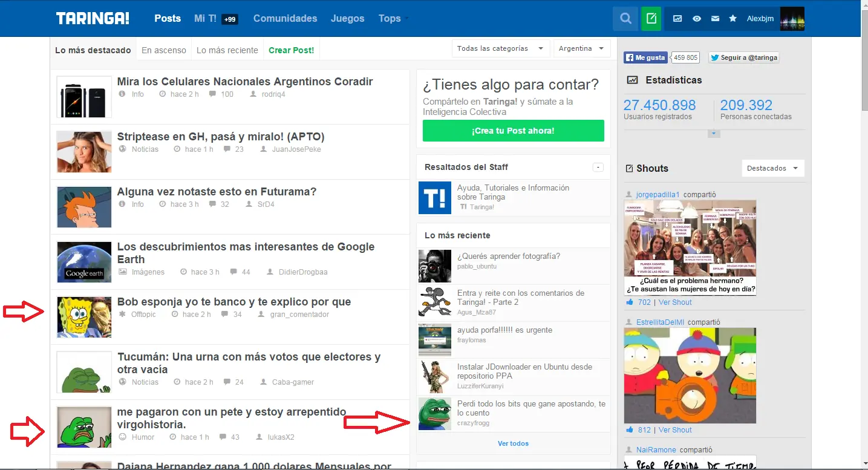This screenshot has height=470, width=868.
Task: Open Ver Shout link next to 812
Action: (675, 430)
